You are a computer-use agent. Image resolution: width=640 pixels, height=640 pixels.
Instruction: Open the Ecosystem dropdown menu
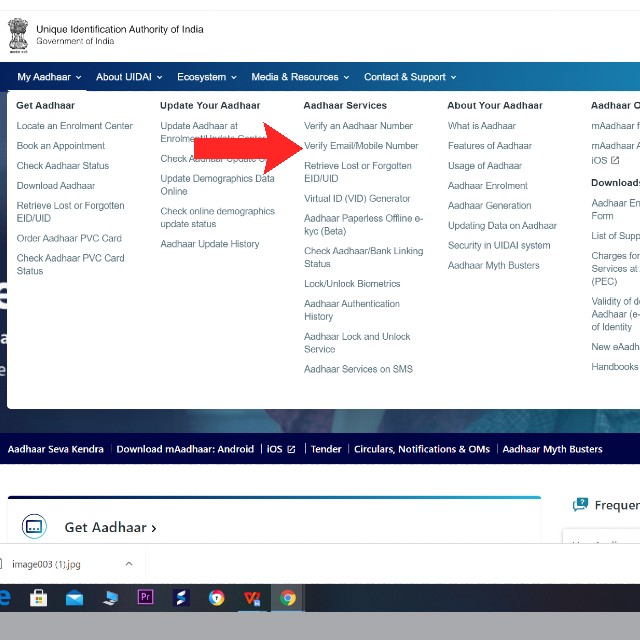(207, 77)
